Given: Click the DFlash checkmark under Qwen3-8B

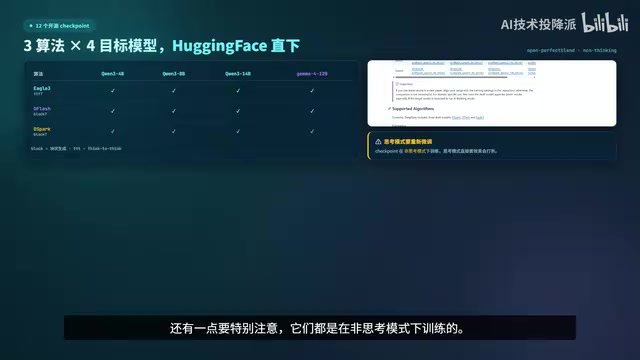Looking at the screenshot, I should (x=173, y=111).
